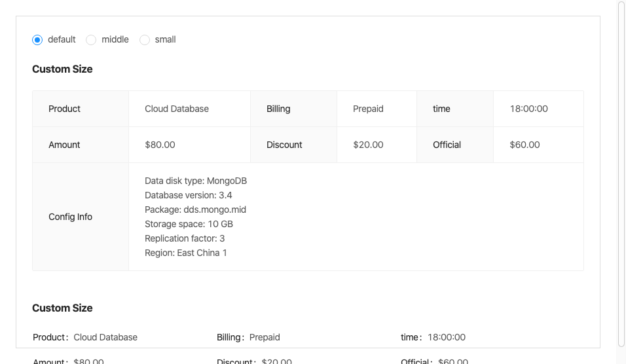
Task: Click the $60.00 official price in bordered table
Action: (x=525, y=145)
